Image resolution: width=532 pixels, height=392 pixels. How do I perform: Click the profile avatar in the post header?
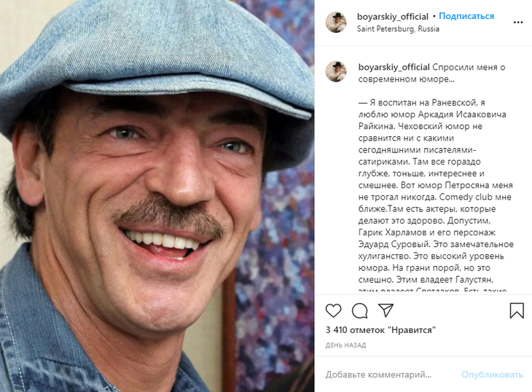click(x=335, y=22)
